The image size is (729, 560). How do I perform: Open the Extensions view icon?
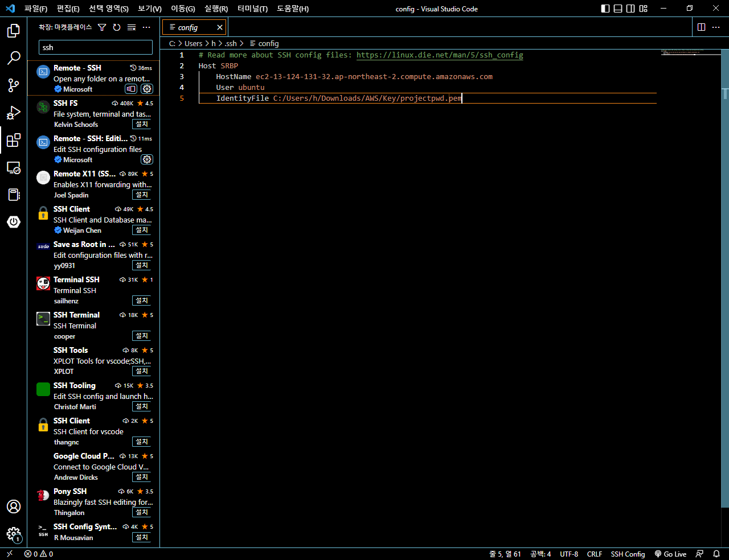14,140
